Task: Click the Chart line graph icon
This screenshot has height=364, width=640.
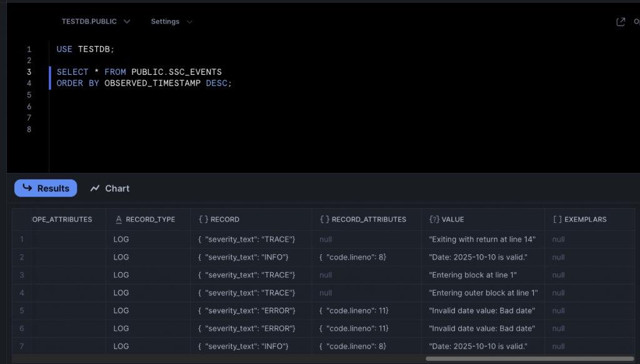Action: 95,189
